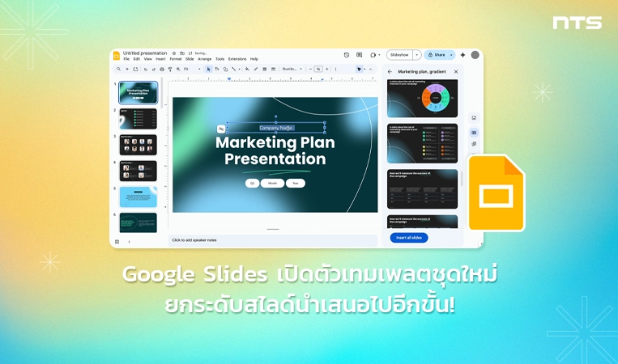Open the Nunito font dropdown
The image size is (618, 364).
292,69
